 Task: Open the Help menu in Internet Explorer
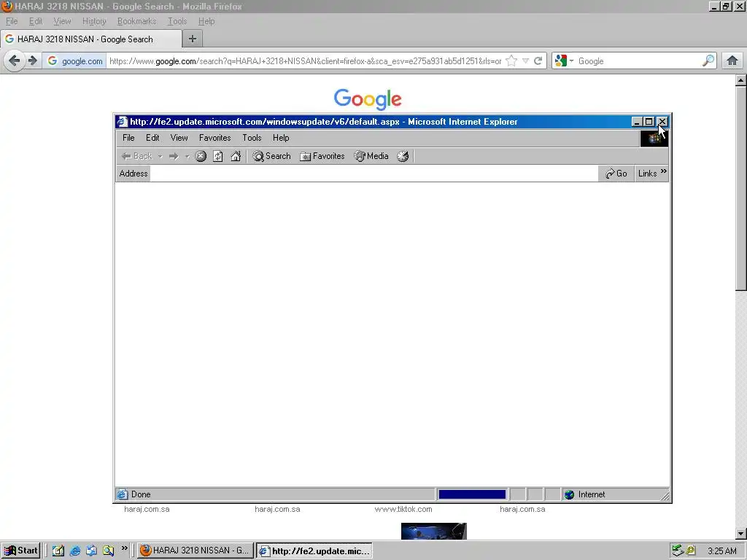[281, 138]
